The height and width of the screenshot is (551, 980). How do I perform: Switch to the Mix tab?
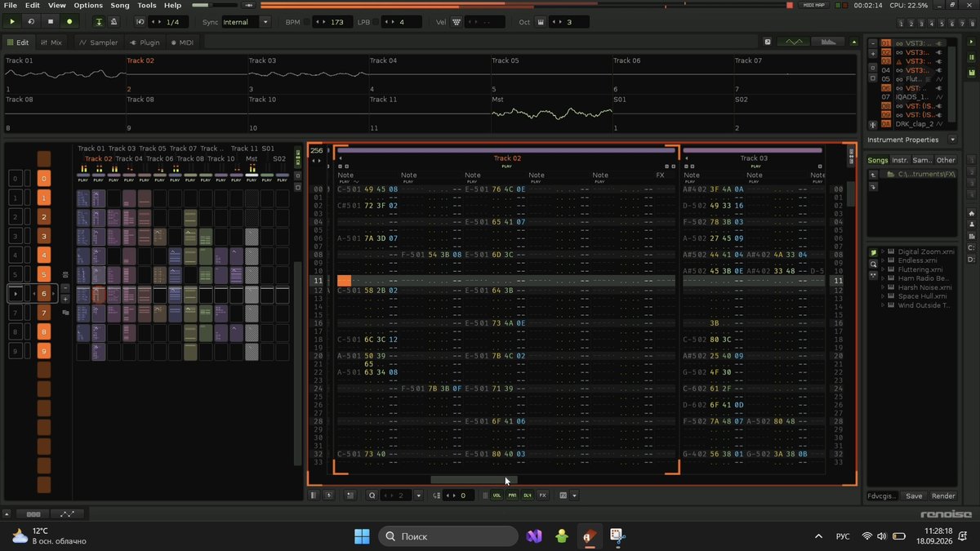(51, 42)
